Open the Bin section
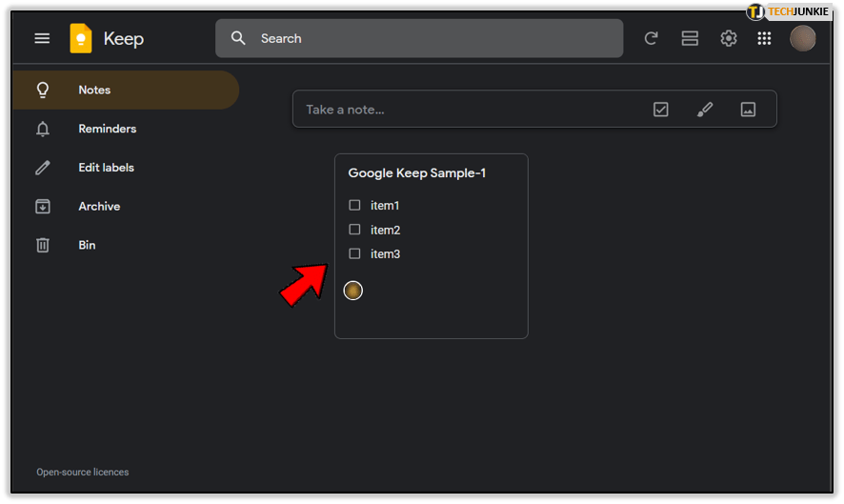This screenshot has width=844, height=504. tap(87, 245)
